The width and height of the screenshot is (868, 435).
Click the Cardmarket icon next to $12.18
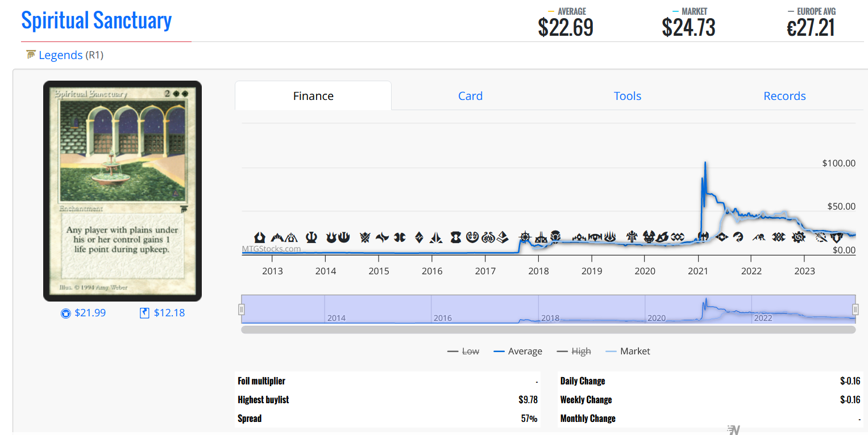(143, 312)
